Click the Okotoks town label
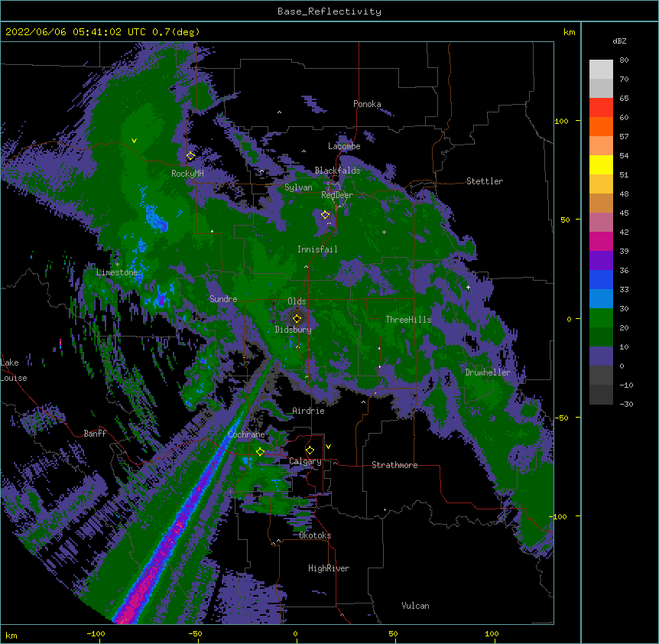 [x=315, y=535]
